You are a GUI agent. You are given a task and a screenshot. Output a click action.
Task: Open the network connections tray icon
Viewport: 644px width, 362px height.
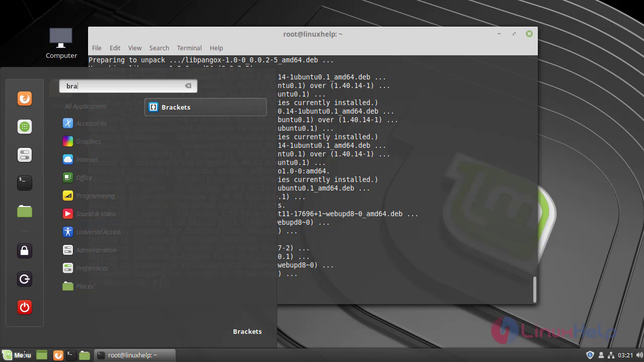coord(611,355)
